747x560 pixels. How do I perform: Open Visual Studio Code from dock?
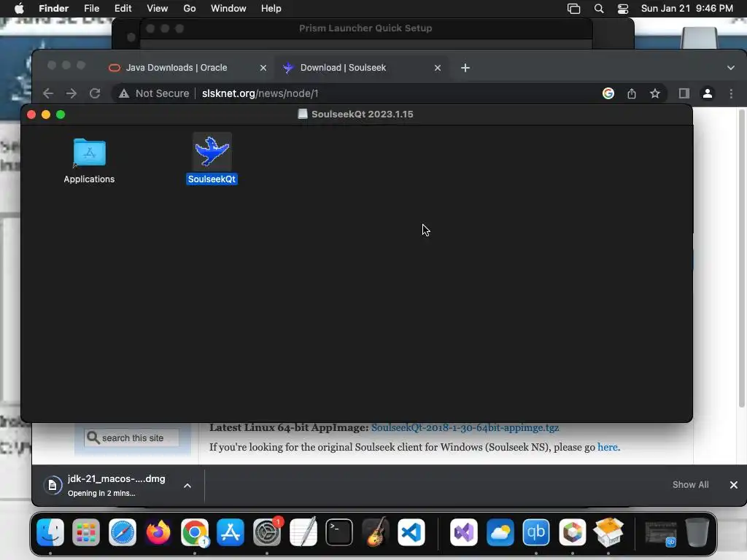point(411,532)
